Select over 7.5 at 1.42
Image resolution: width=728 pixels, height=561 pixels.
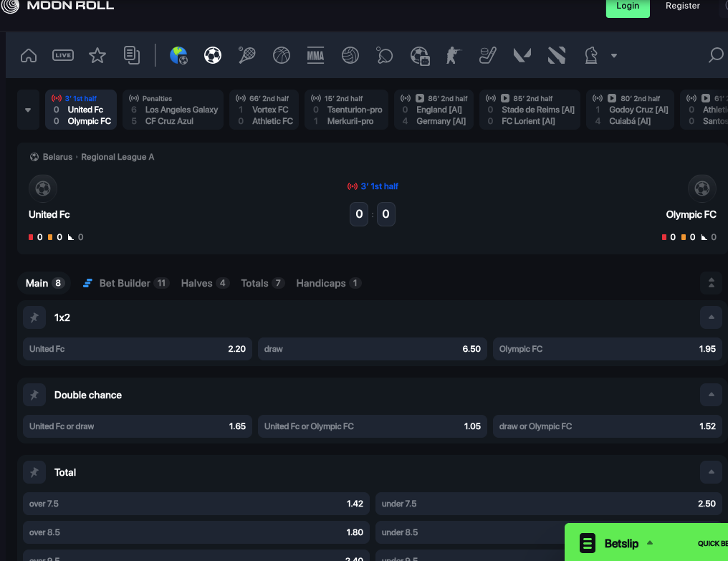196,504
